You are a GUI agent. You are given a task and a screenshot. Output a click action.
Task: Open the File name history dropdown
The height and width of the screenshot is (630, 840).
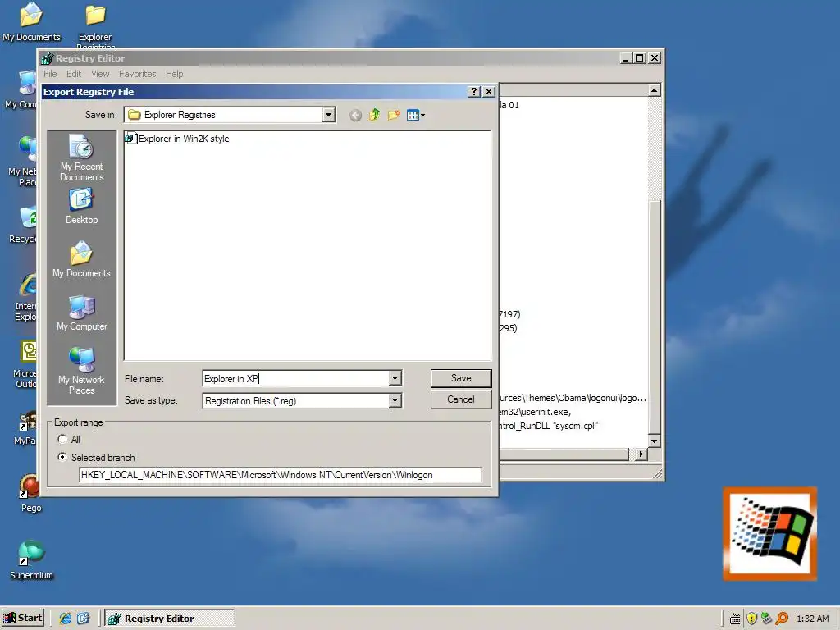click(x=395, y=378)
